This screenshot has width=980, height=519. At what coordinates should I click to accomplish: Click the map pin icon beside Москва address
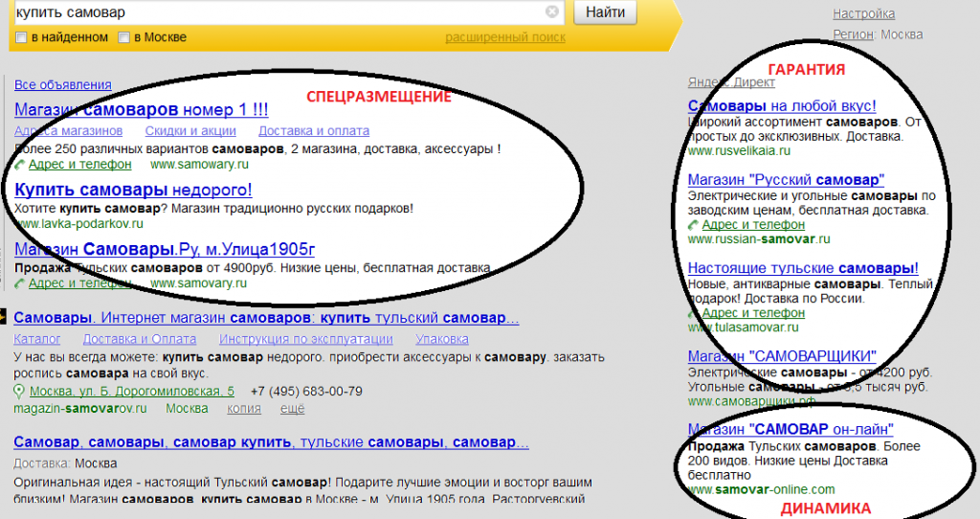[19, 392]
